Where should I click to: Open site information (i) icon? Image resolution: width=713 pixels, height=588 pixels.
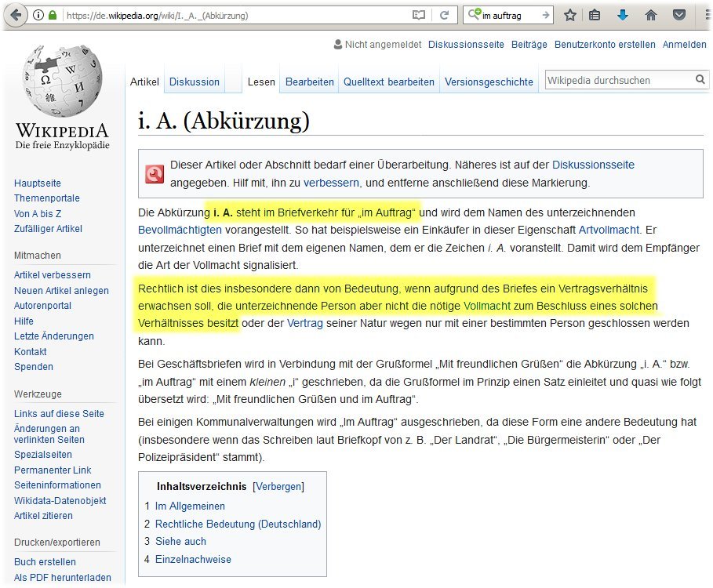[x=38, y=16]
